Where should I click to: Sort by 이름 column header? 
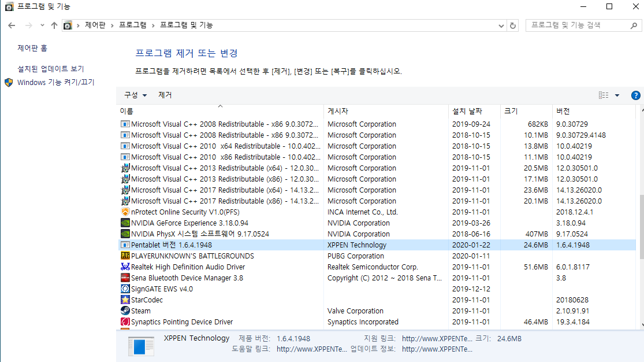pyautogui.click(x=221, y=111)
